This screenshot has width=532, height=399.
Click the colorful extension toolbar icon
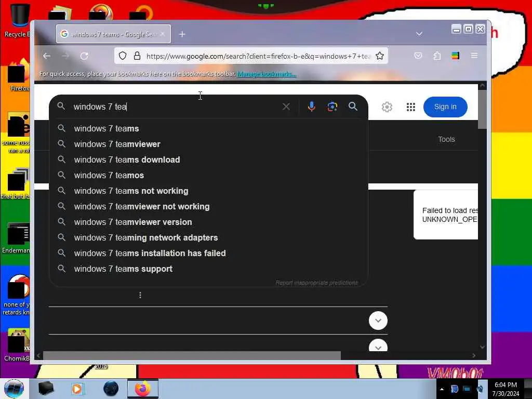pyautogui.click(x=455, y=56)
